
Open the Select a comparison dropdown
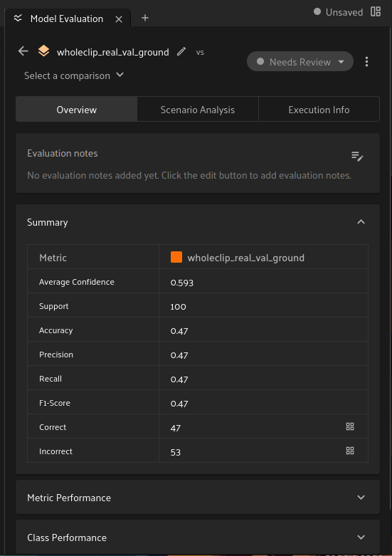click(x=74, y=75)
